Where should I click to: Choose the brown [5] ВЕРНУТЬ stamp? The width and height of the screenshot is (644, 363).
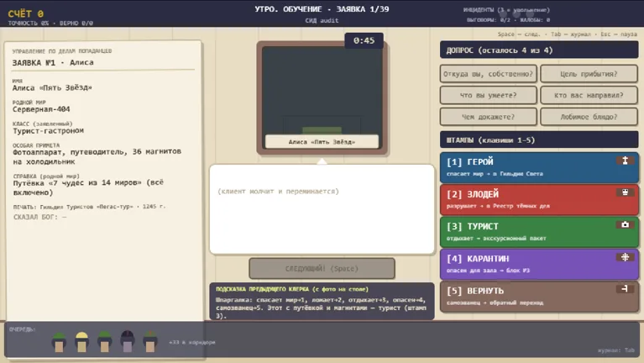coord(539,296)
